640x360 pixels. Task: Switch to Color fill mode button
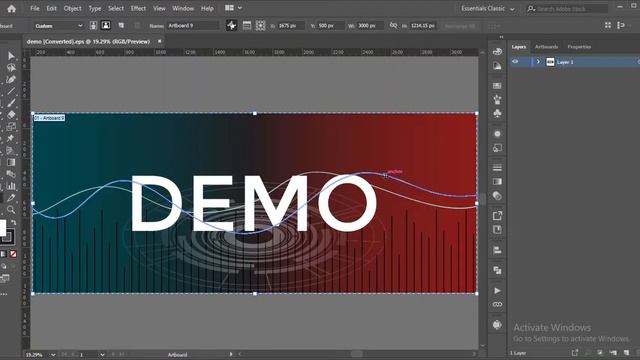point(3,254)
